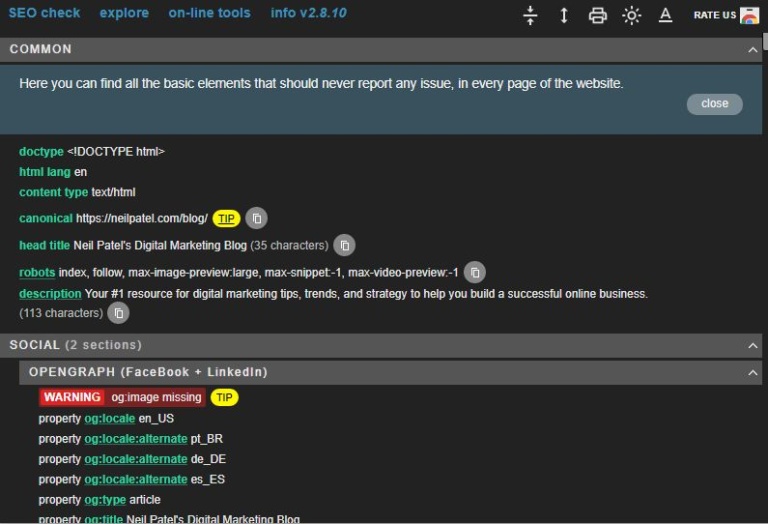768x524 pixels.
Task: Print the report using the printer icon
Action: pos(598,16)
